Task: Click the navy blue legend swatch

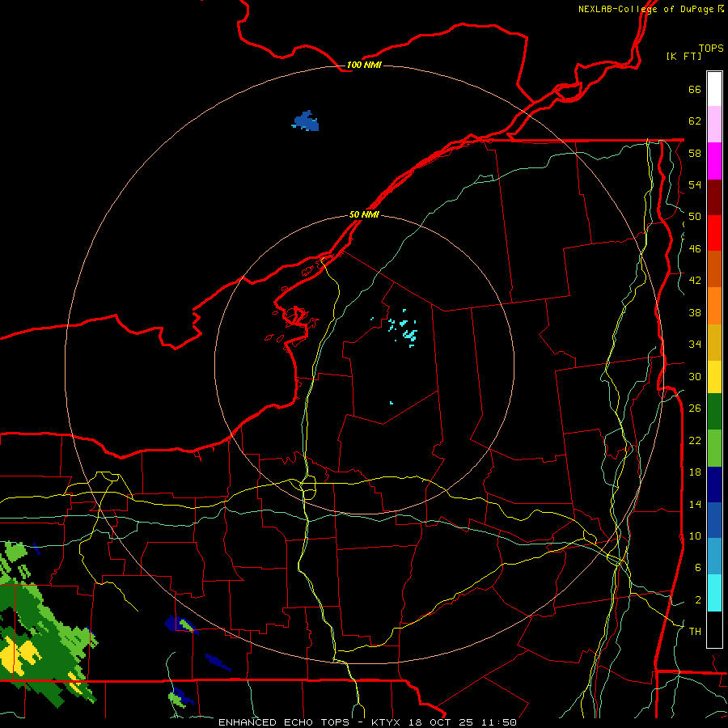Action: point(714,485)
